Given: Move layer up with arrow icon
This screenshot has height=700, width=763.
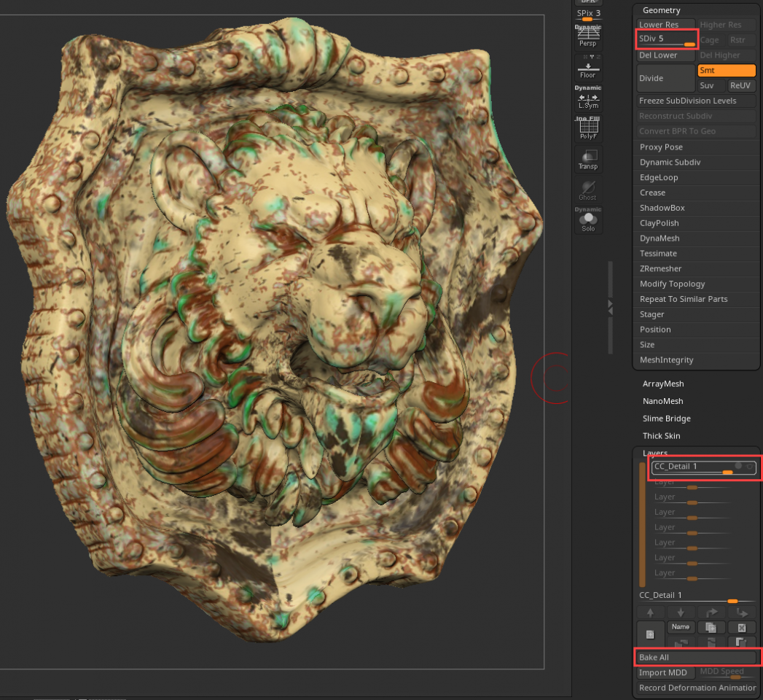Looking at the screenshot, I should pyautogui.click(x=650, y=612).
